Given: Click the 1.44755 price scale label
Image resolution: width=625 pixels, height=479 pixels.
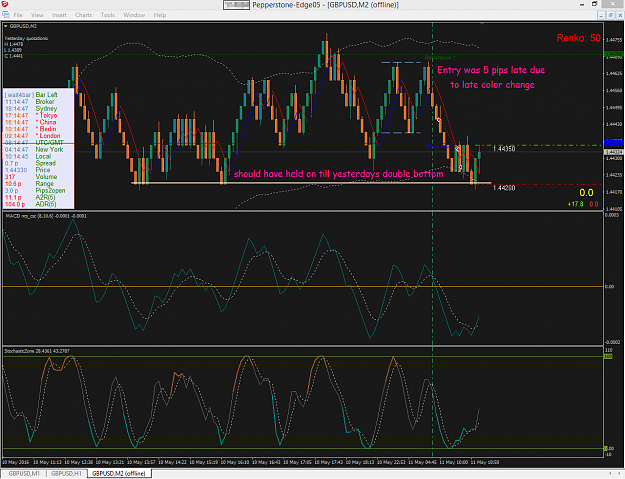Looking at the screenshot, I should pos(614,40).
